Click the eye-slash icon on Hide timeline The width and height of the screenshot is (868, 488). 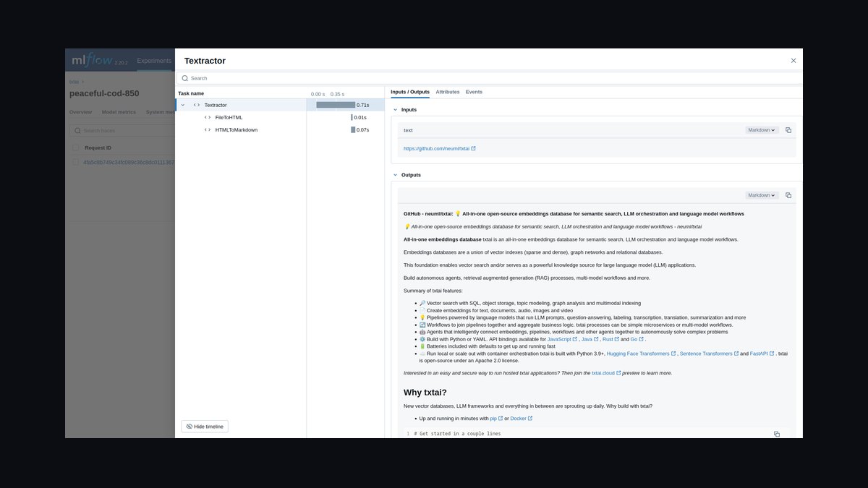(189, 427)
